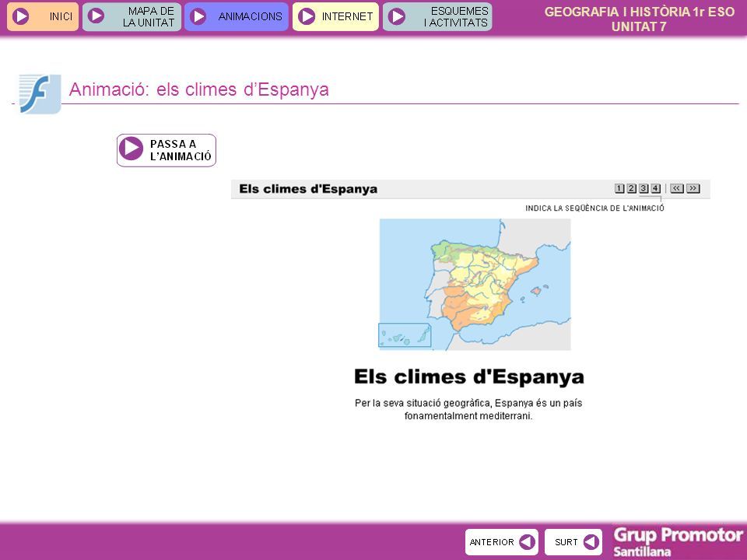
Task: Click the Flash animation logo icon
Action: 40,94
